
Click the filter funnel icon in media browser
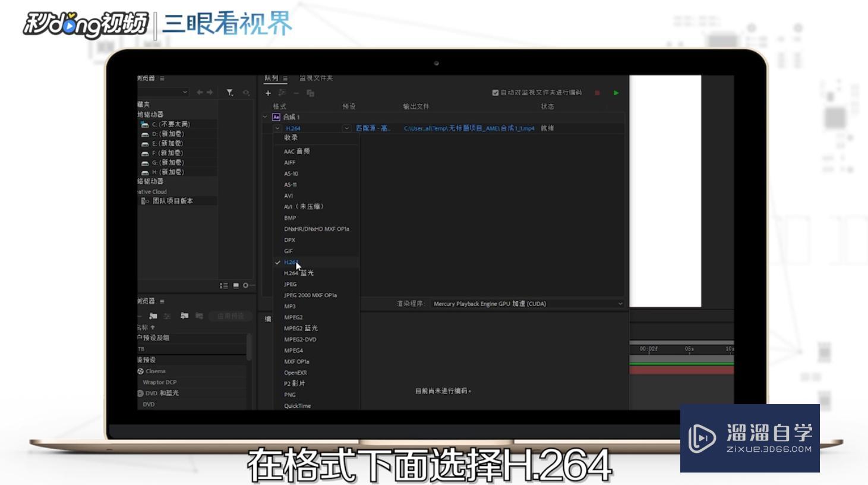(230, 92)
